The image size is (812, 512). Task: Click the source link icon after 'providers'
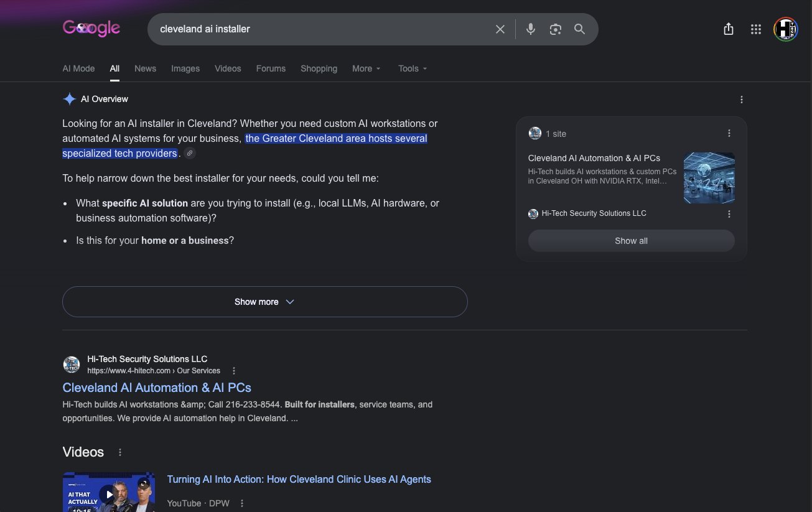(x=190, y=154)
